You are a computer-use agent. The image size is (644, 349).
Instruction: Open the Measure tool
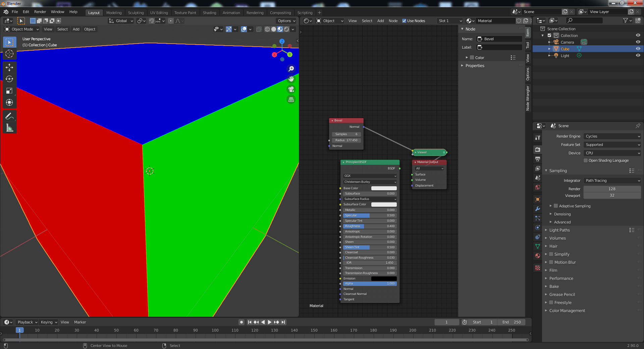pyautogui.click(x=9, y=129)
